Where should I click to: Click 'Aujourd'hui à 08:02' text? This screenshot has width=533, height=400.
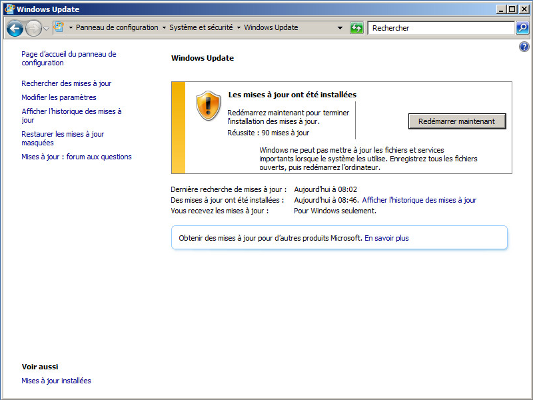pos(325,189)
